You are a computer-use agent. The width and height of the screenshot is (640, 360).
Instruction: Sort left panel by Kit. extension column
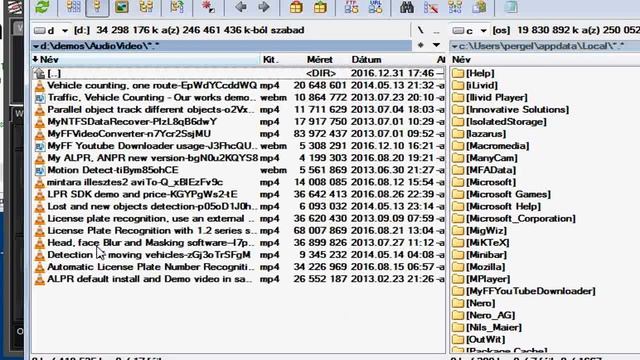(271, 60)
